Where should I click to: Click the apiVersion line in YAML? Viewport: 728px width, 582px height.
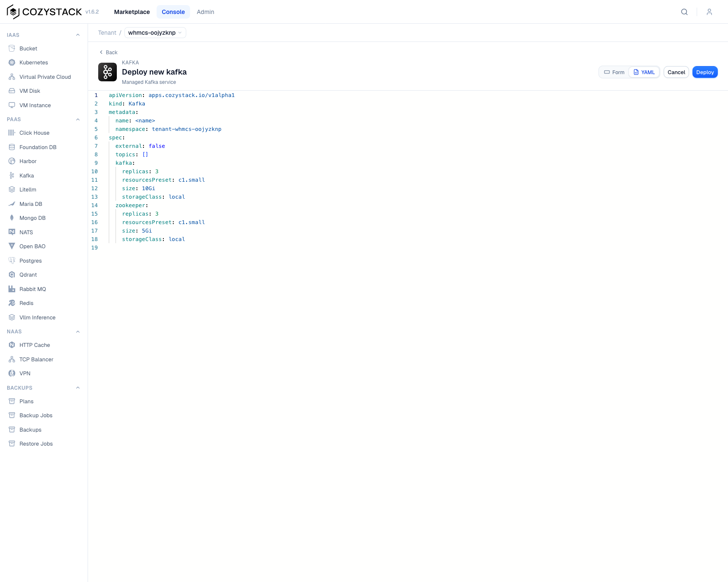point(172,95)
